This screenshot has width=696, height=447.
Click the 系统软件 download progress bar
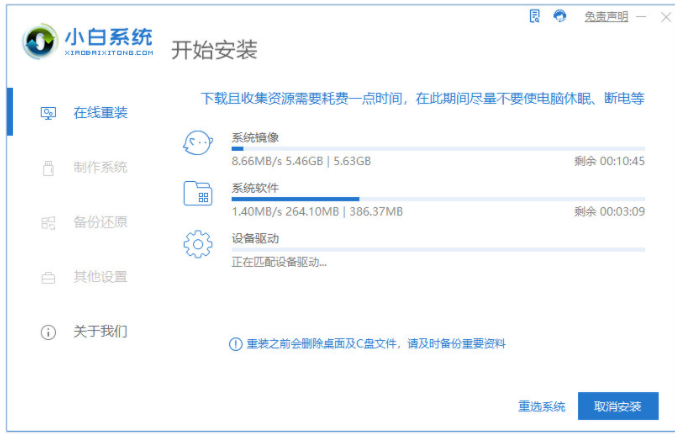point(438,199)
